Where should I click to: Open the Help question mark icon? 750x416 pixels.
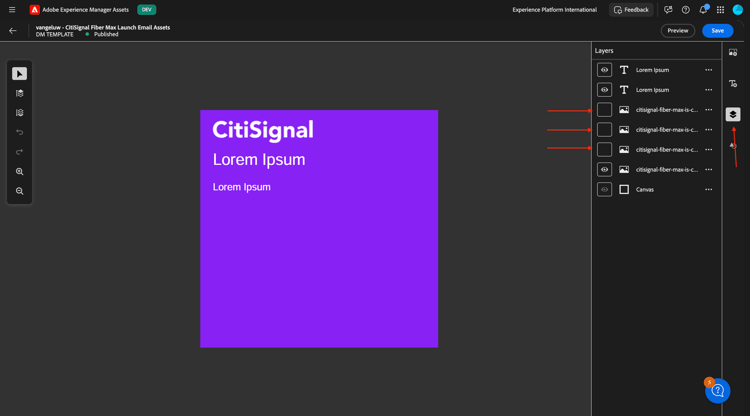point(685,10)
